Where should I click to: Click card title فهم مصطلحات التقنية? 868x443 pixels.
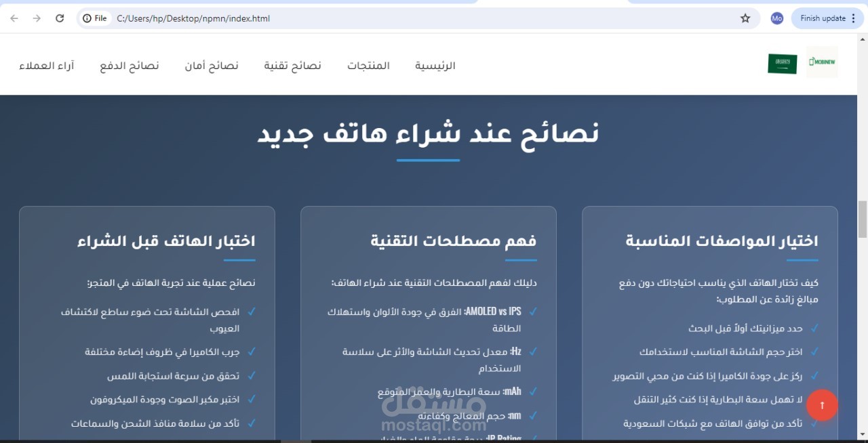pos(454,240)
